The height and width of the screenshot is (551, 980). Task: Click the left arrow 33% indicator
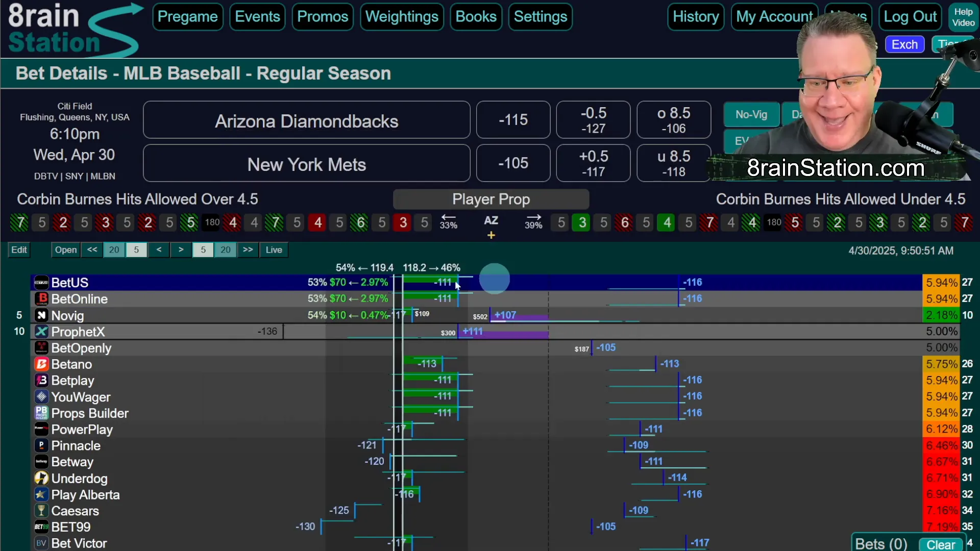tap(448, 222)
